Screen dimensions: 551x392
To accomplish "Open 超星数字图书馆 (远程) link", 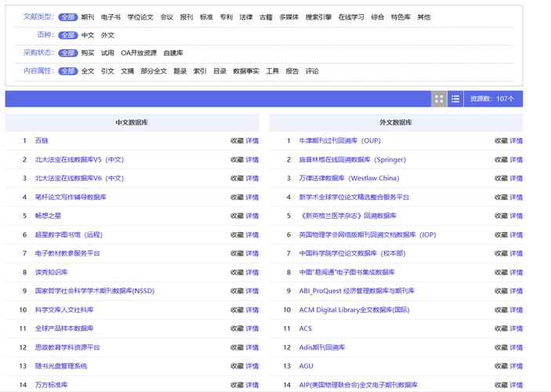I will click(69, 235).
